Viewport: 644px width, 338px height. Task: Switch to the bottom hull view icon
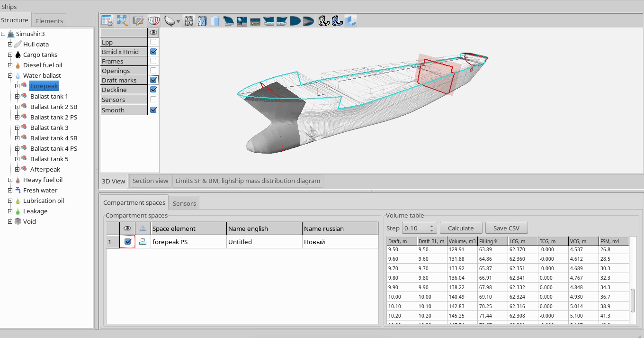pos(308,21)
